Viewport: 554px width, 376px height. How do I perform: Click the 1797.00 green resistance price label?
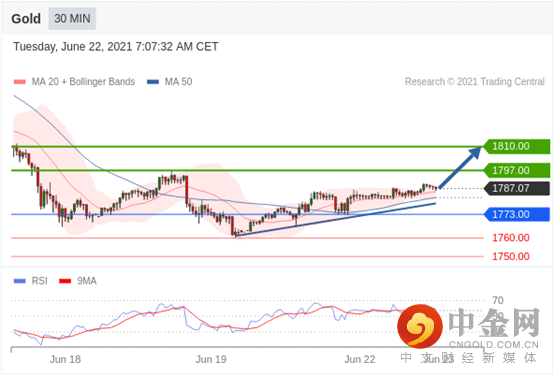click(516, 170)
